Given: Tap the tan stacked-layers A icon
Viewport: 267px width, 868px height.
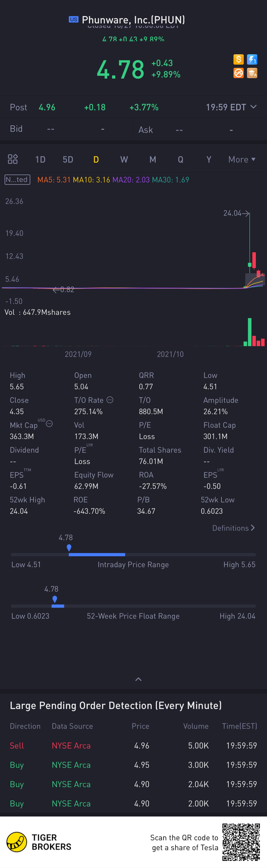Looking at the screenshot, I should (252, 73).
